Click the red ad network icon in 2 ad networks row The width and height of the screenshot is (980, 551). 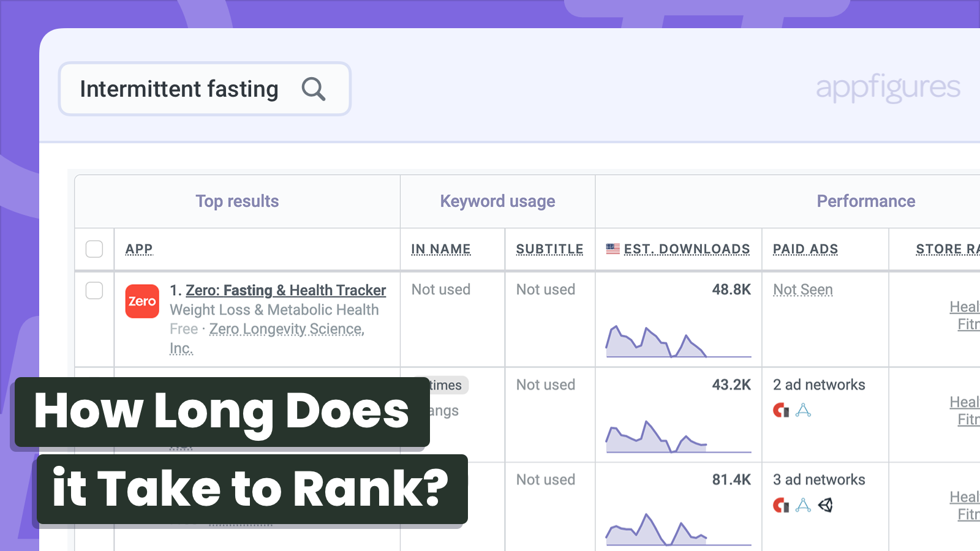pos(781,410)
